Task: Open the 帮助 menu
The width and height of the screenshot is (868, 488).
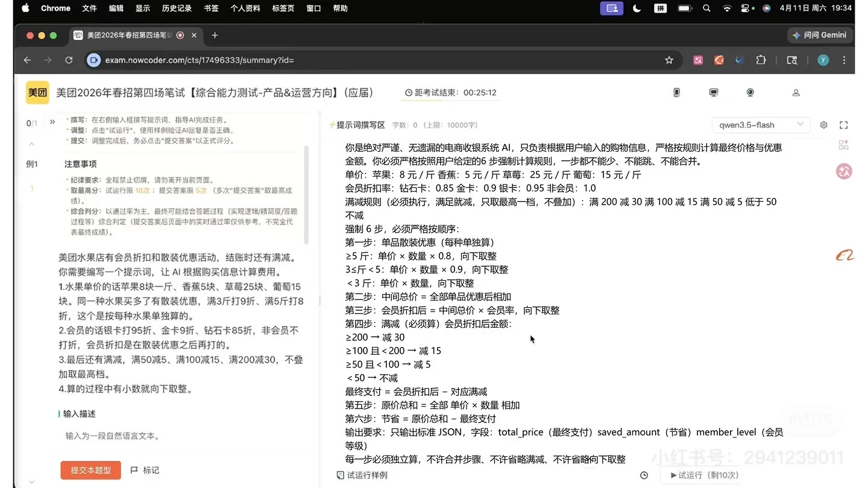Action: tap(341, 8)
